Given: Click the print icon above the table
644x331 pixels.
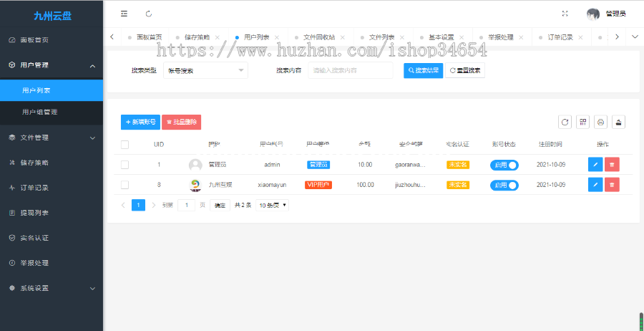Looking at the screenshot, I should (600, 122).
